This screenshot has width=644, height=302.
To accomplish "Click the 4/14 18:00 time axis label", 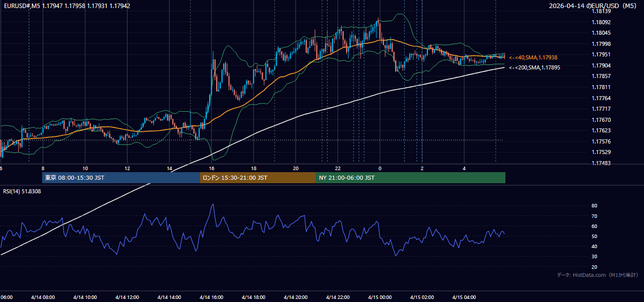I will click(x=253, y=297).
